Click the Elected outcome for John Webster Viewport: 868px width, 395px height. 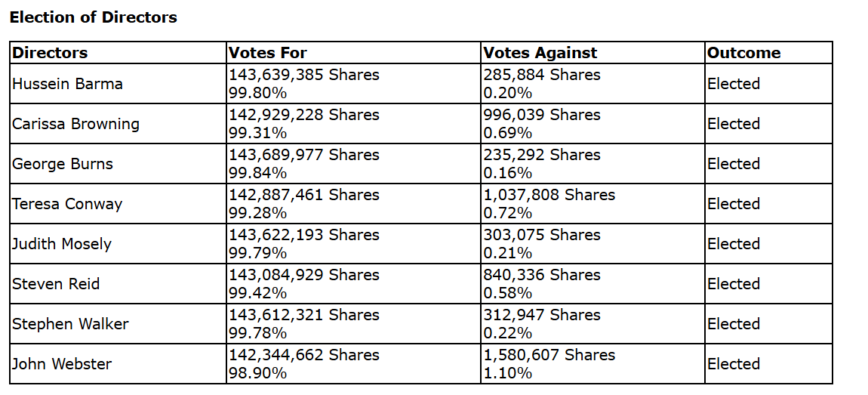pyautogui.click(x=734, y=364)
